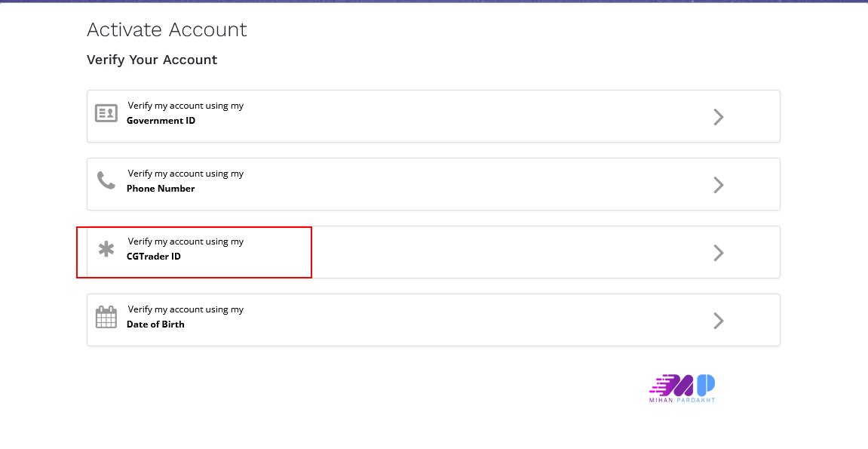
Task: Click the chevron on the CGTrader ID row
Action: pyautogui.click(x=718, y=253)
